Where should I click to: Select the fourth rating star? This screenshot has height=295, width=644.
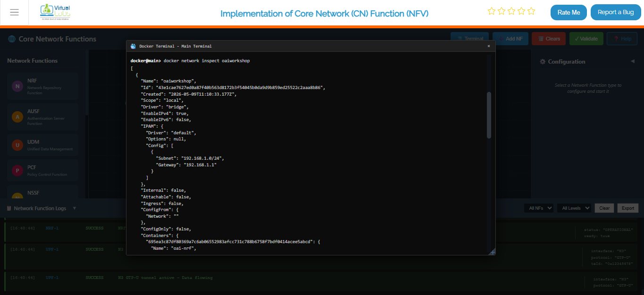pos(521,11)
